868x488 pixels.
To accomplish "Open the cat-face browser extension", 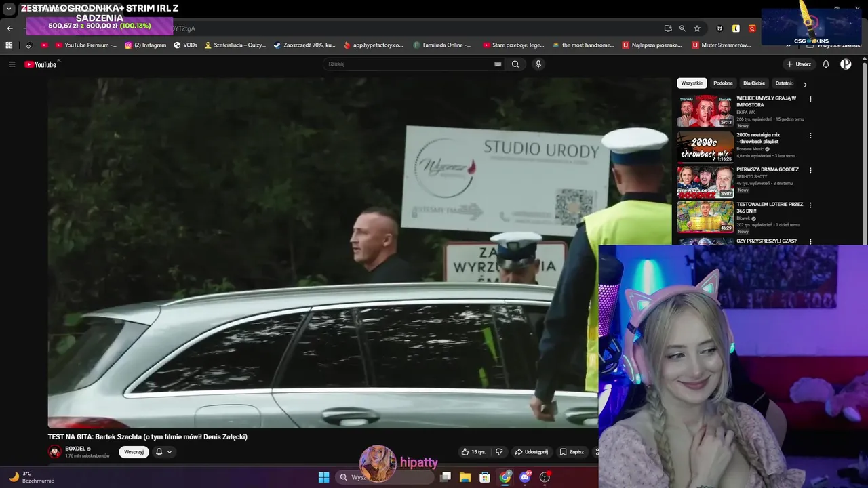I will 719,28.
